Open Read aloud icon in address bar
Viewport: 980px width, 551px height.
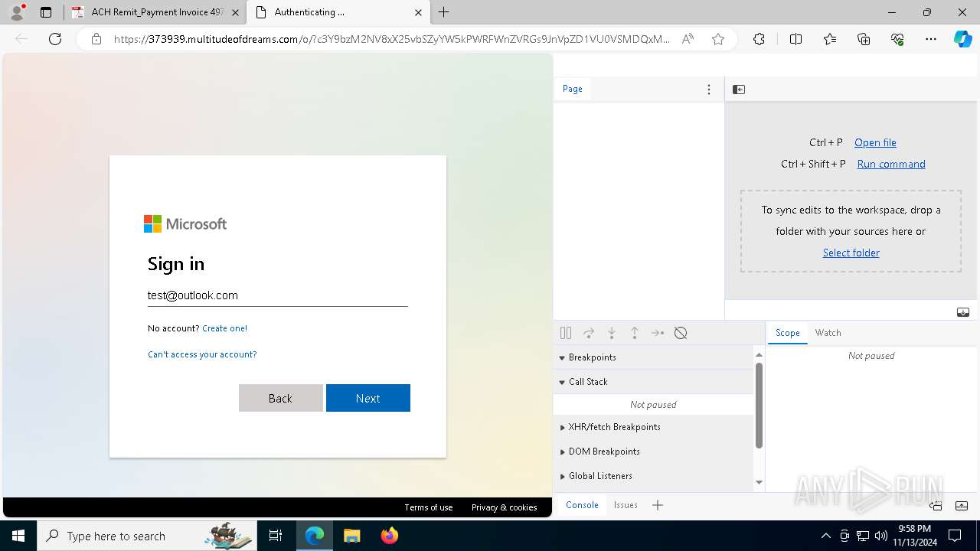688,39
